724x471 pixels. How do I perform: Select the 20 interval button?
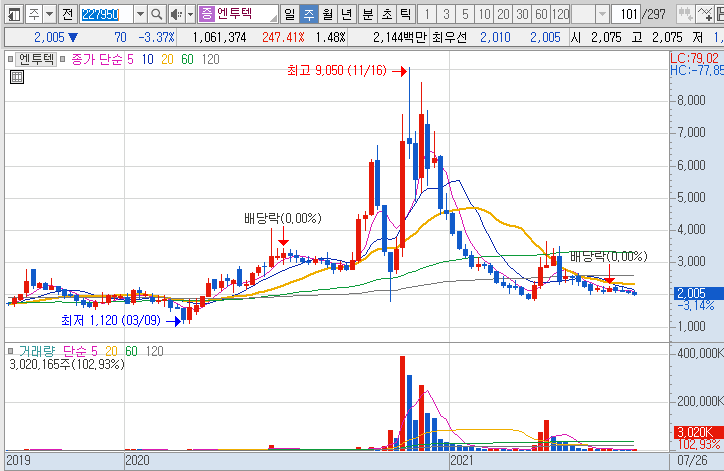tap(503, 14)
